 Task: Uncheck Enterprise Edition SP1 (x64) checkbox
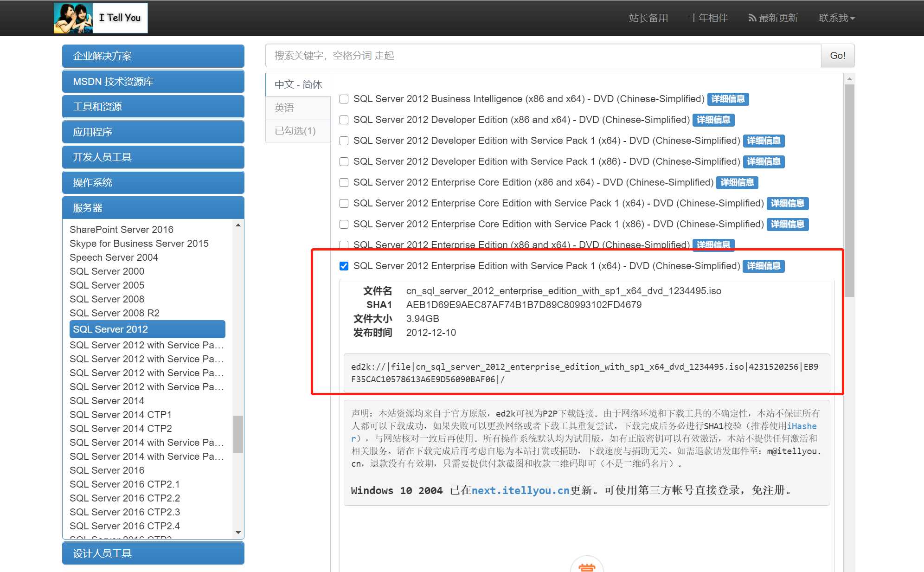point(344,266)
